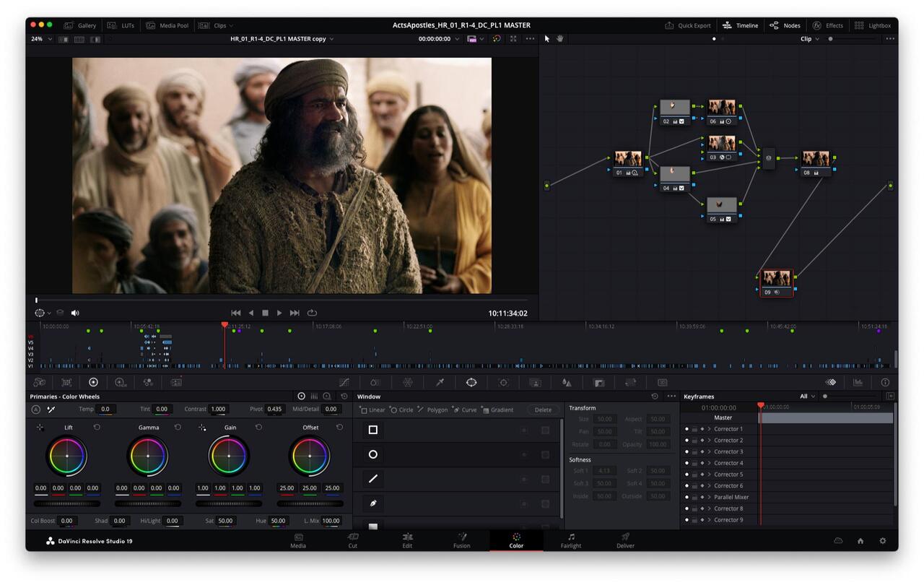Switch to the Fusion page
This screenshot has height=585, width=924.
click(x=462, y=540)
